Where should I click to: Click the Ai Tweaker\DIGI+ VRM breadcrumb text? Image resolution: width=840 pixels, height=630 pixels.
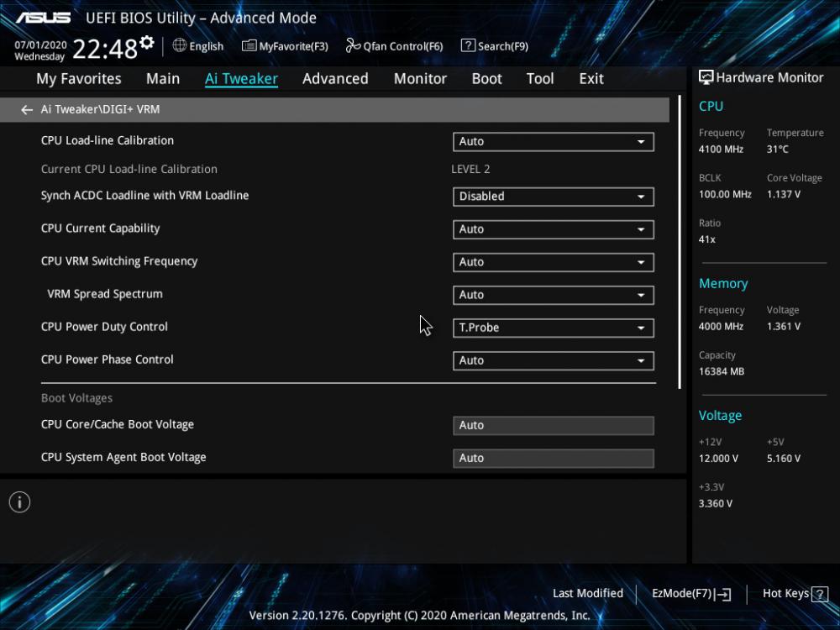click(x=100, y=109)
